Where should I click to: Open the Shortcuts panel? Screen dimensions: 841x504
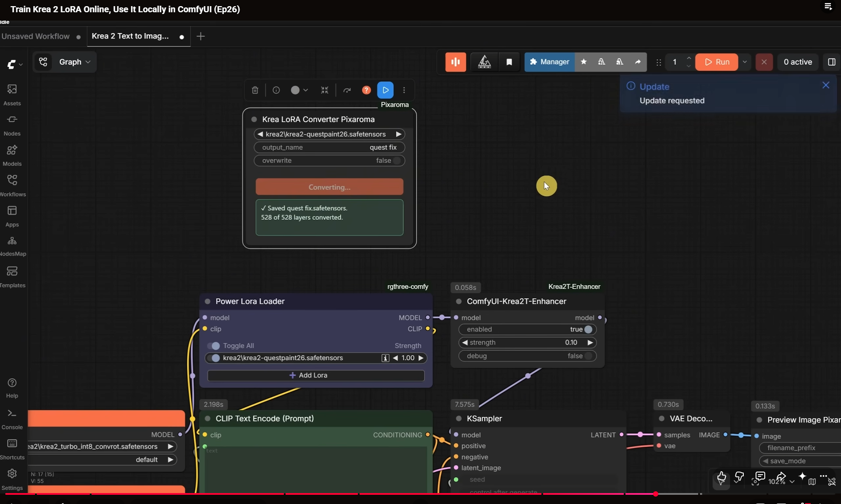(x=12, y=449)
